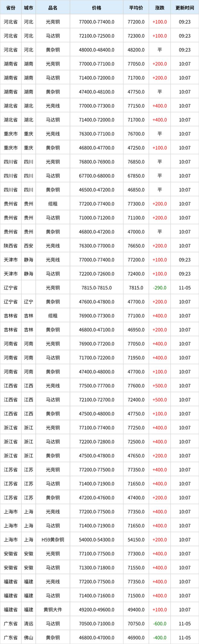Click the price range 7815.0-7815.0
The width and height of the screenshot is (199, 644).
(x=96, y=288)
